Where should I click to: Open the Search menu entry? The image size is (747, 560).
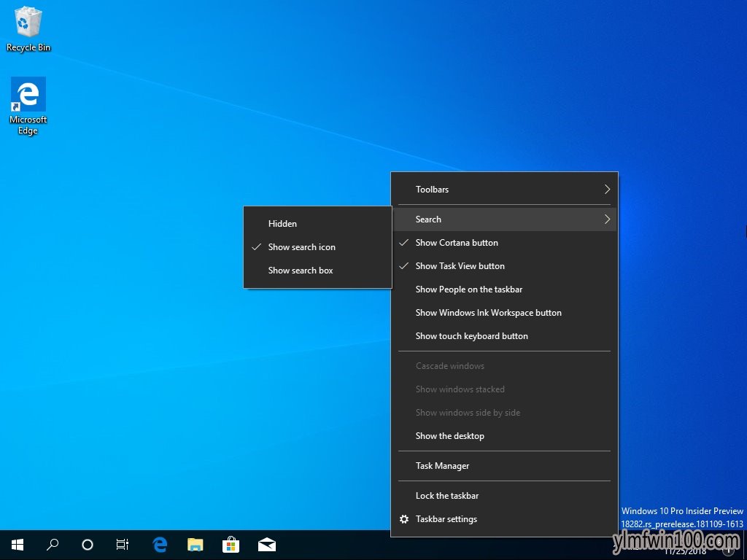505,219
